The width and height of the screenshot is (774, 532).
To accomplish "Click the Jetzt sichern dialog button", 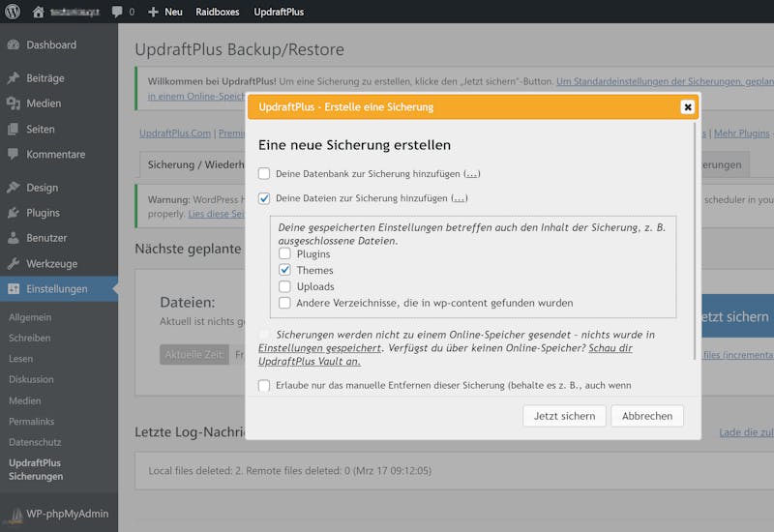I will 564,416.
